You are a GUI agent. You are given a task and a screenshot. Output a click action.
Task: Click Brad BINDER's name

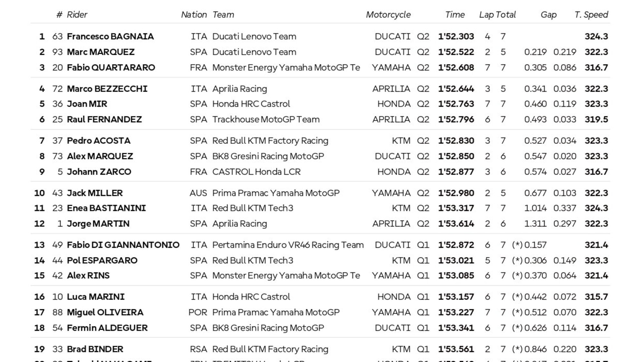[95, 349]
